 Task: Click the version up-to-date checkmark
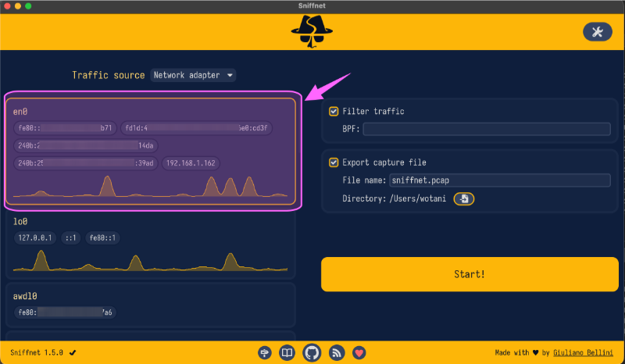click(73, 352)
